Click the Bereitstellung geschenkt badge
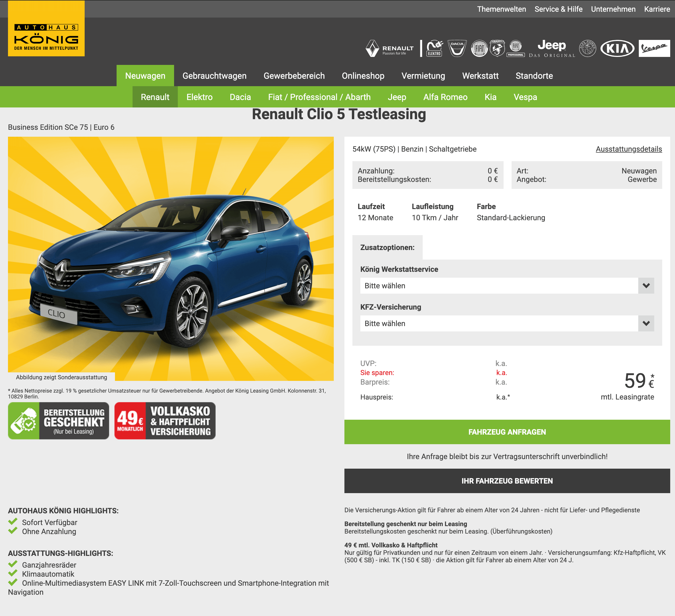This screenshot has width=675, height=616. [x=59, y=421]
